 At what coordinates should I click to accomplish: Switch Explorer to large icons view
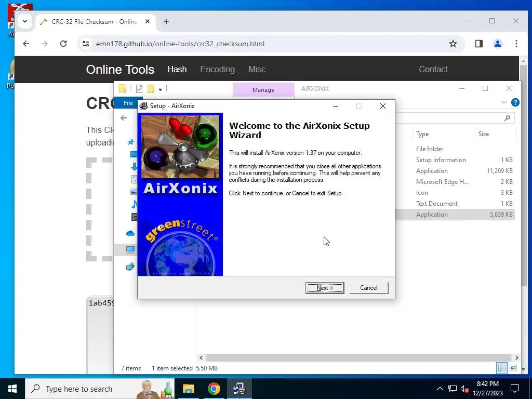point(513,368)
